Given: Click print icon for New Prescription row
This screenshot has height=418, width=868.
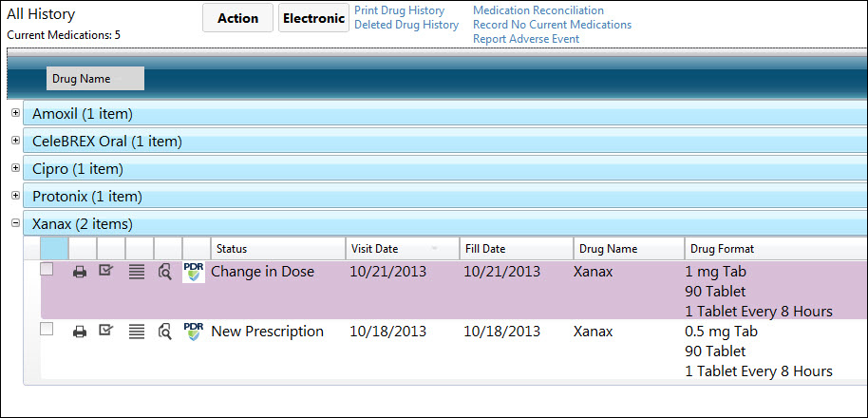Looking at the screenshot, I should [x=81, y=332].
